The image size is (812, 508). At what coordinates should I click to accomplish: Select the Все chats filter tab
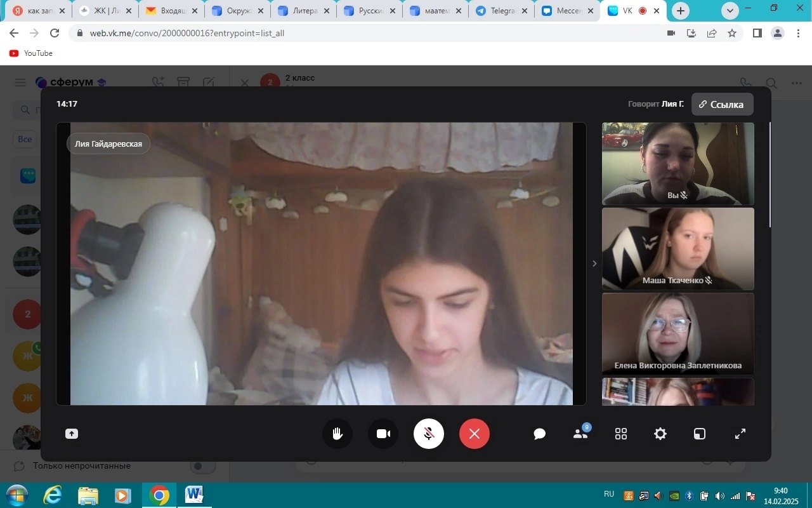coord(25,139)
